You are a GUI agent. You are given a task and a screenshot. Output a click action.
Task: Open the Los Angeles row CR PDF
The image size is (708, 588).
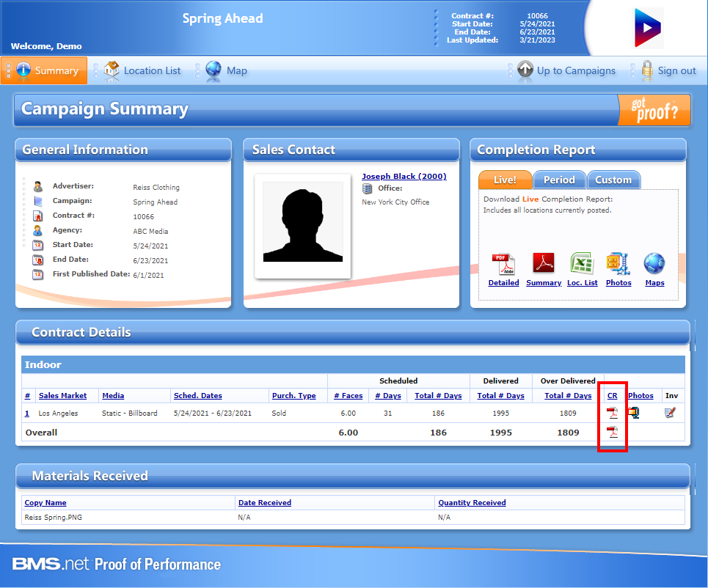612,413
